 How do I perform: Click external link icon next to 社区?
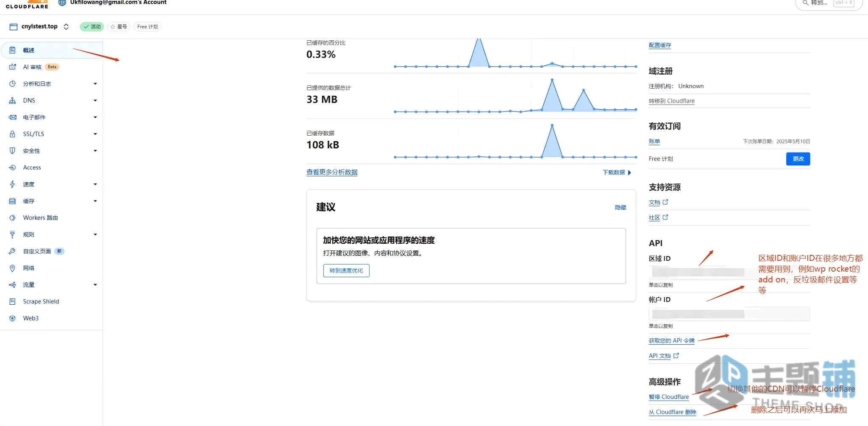pyautogui.click(x=665, y=217)
